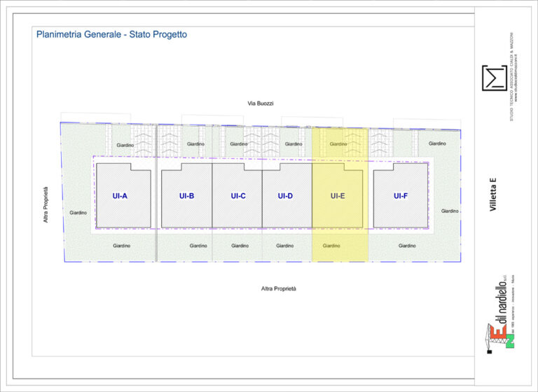Click the Giardino label right of UI-F
The height and width of the screenshot is (392, 538).
(450, 211)
